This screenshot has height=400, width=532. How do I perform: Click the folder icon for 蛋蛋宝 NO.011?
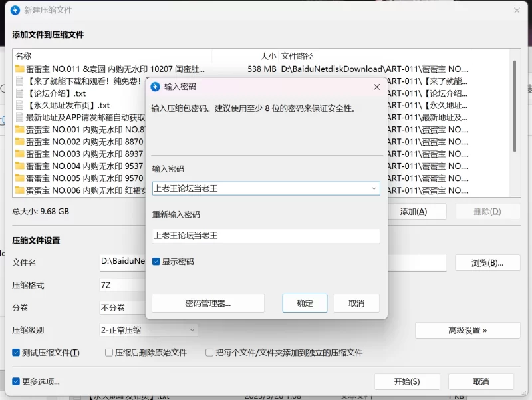20,69
